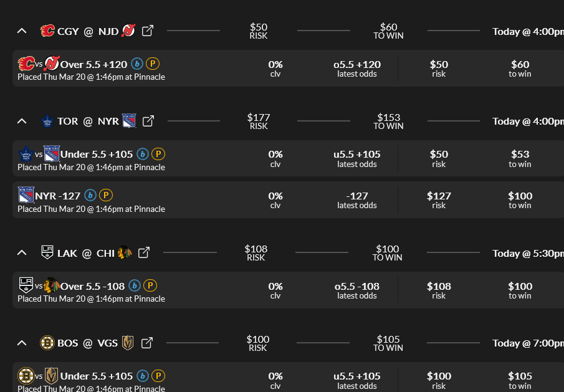Select the NYR -127 bet label

click(x=57, y=196)
